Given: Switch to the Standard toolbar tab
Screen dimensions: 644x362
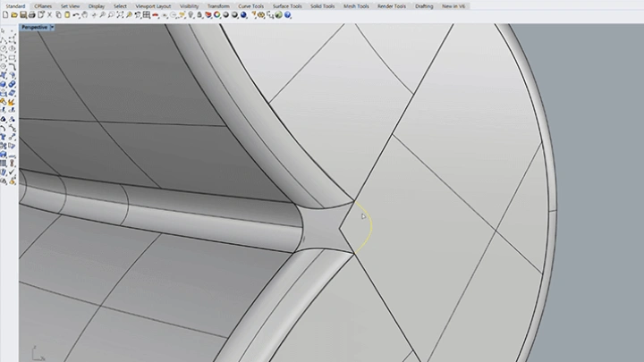Looking at the screenshot, I should 15,6.
